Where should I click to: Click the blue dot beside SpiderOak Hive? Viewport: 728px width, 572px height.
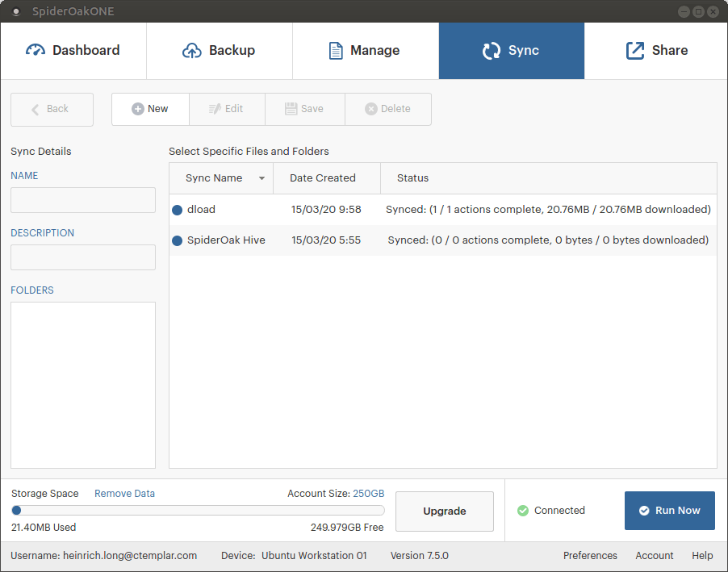point(177,240)
